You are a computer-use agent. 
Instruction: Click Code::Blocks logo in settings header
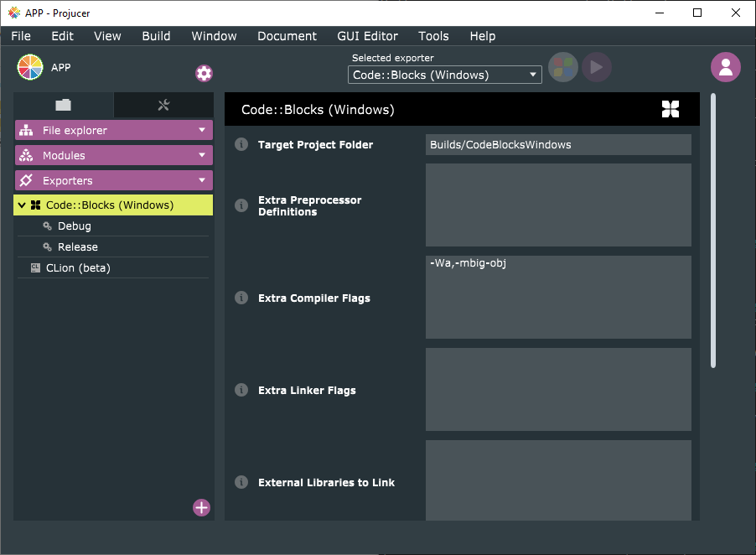coord(671,109)
